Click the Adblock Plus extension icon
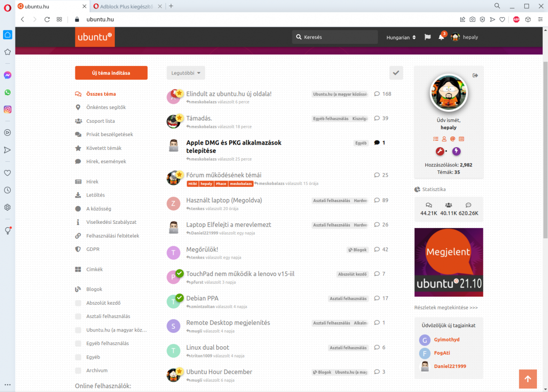 516,19
